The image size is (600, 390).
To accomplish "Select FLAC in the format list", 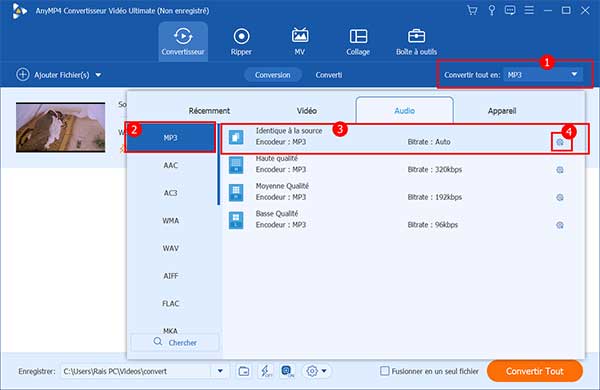I will [170, 304].
